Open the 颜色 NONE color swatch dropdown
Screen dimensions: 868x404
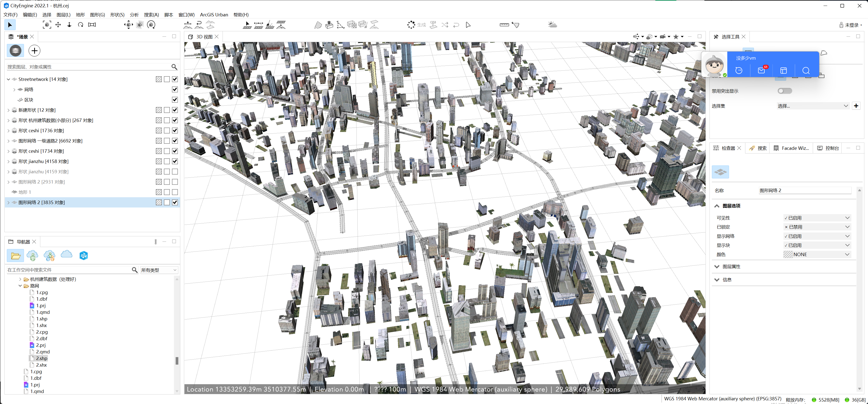point(817,254)
